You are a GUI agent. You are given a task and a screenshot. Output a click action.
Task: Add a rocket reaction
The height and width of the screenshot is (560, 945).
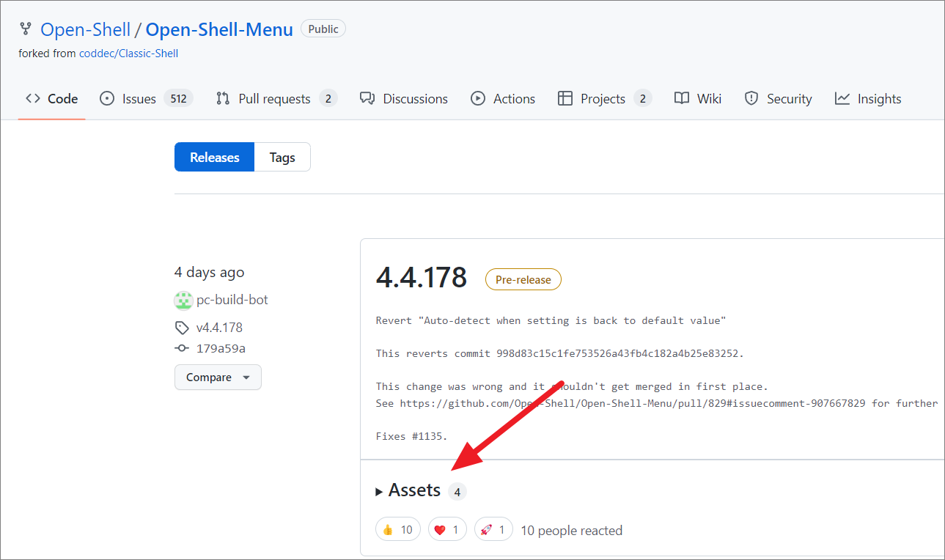click(493, 529)
